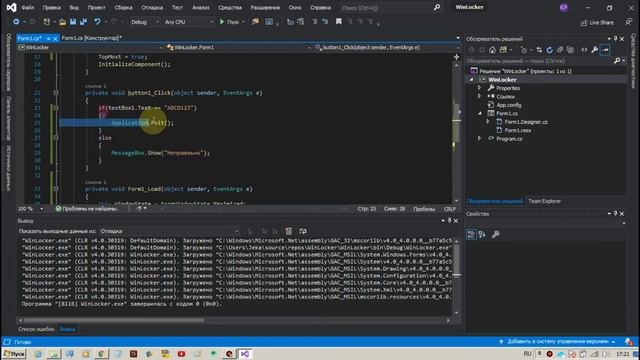Screen dimensions: 640x360
Task: Click the Undo arrow in the toolbar
Action: pyautogui.click(x=97, y=22)
